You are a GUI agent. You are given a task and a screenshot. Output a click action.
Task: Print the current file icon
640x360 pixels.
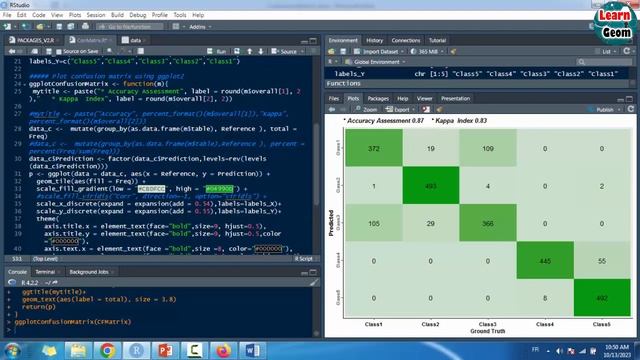(x=85, y=27)
